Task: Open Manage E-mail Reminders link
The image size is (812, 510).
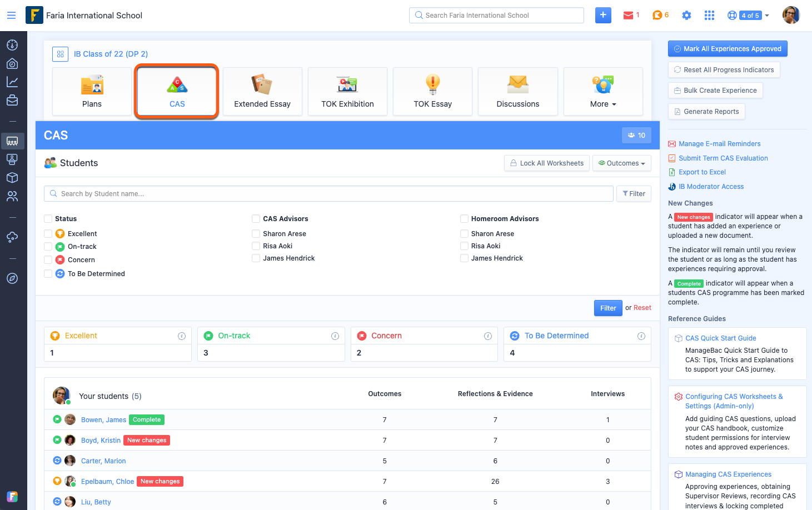Action: [719, 144]
